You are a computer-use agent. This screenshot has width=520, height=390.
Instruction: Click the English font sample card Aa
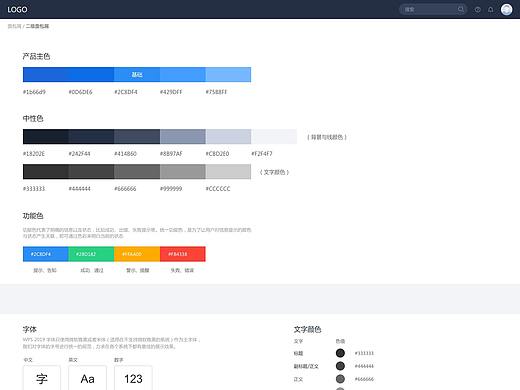(x=88, y=378)
